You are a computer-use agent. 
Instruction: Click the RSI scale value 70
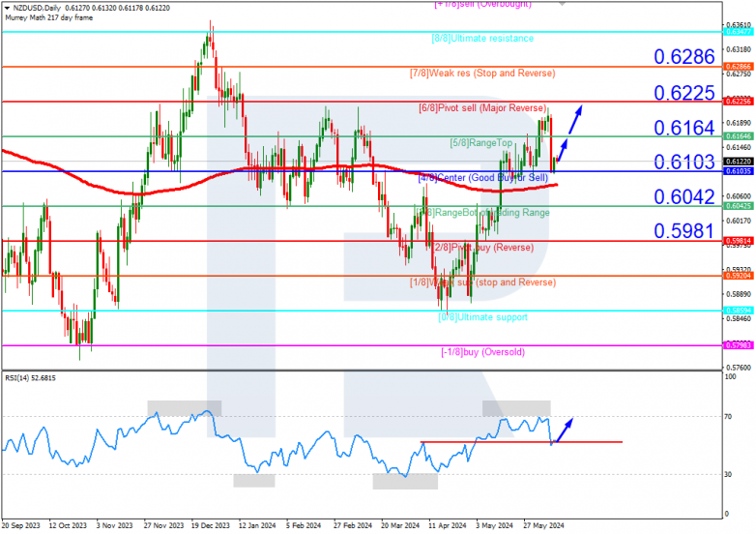(x=729, y=417)
